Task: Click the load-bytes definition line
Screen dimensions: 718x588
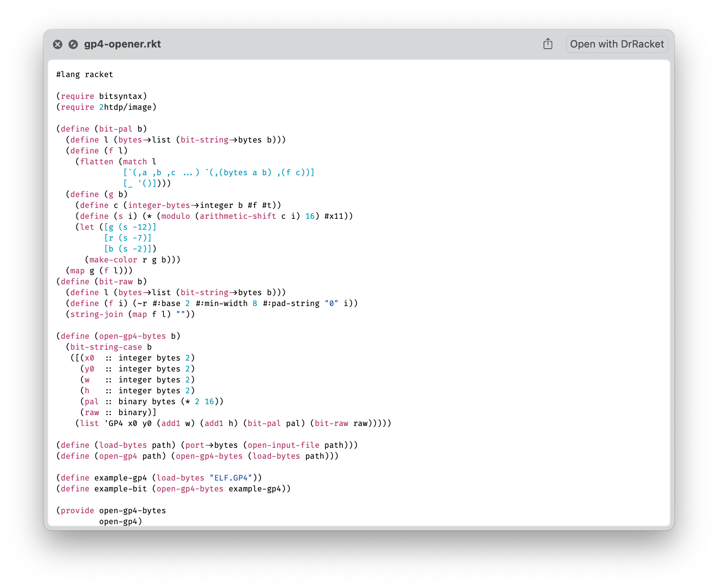Action: coord(122,445)
